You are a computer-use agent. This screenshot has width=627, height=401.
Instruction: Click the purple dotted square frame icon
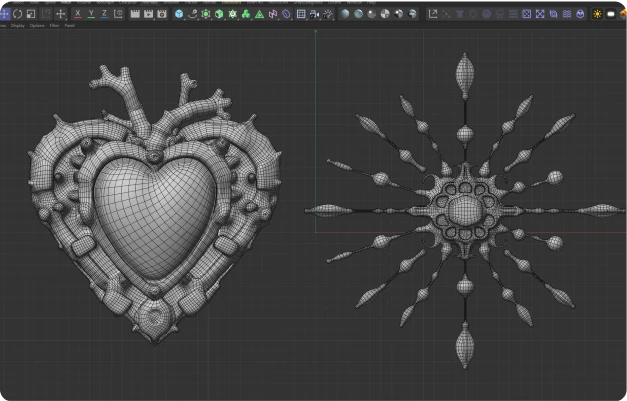(527, 14)
